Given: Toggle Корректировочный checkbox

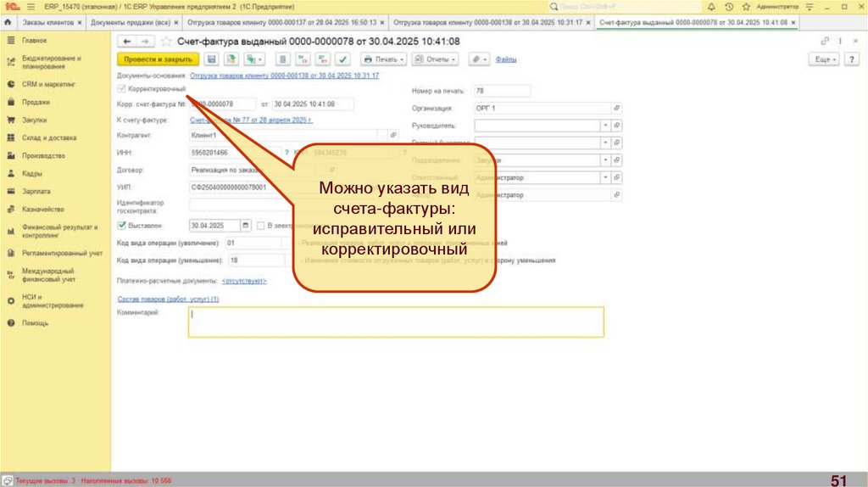Looking at the screenshot, I should (121, 88).
